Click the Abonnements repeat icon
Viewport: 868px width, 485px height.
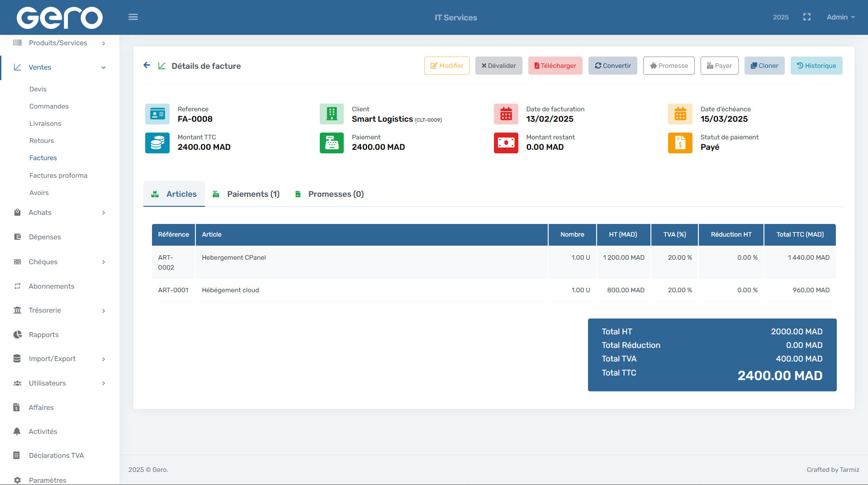pyautogui.click(x=18, y=286)
